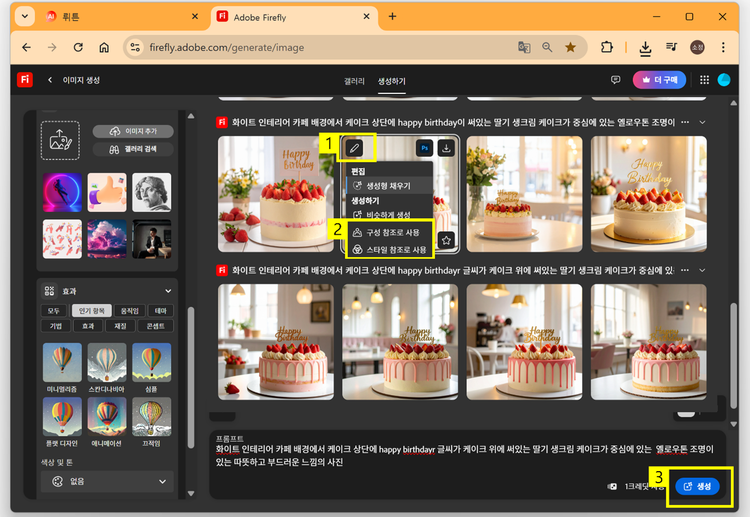Select the 재질 effect filter
Screen dimensions: 750x517
click(x=120, y=326)
